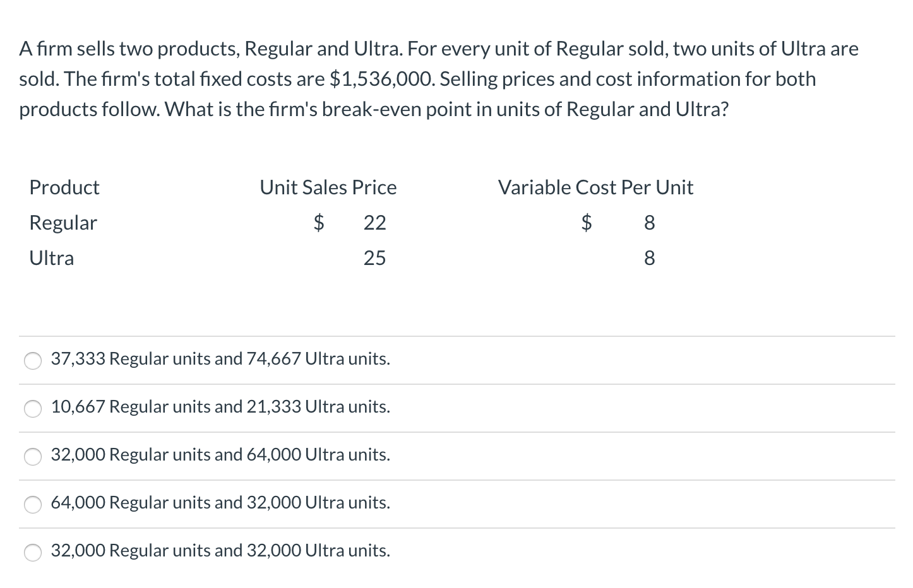913x588 pixels.
Task: Click the "Regular" product row label
Action: click(x=63, y=223)
